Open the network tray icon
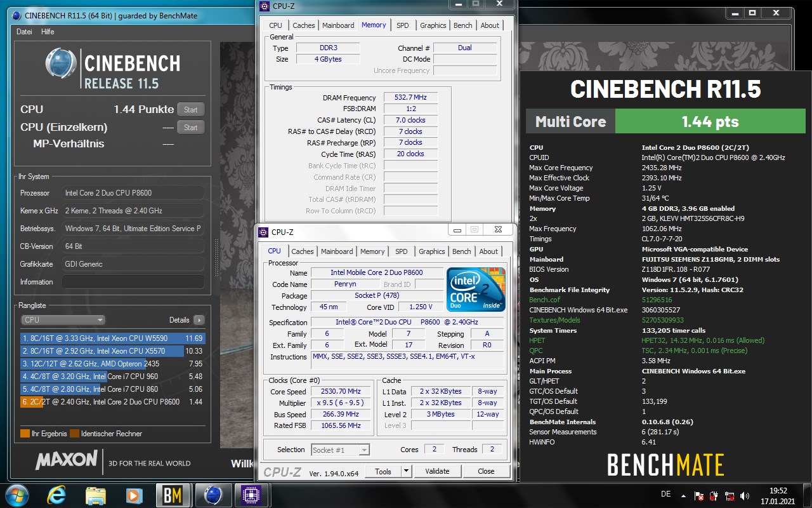 (x=730, y=496)
